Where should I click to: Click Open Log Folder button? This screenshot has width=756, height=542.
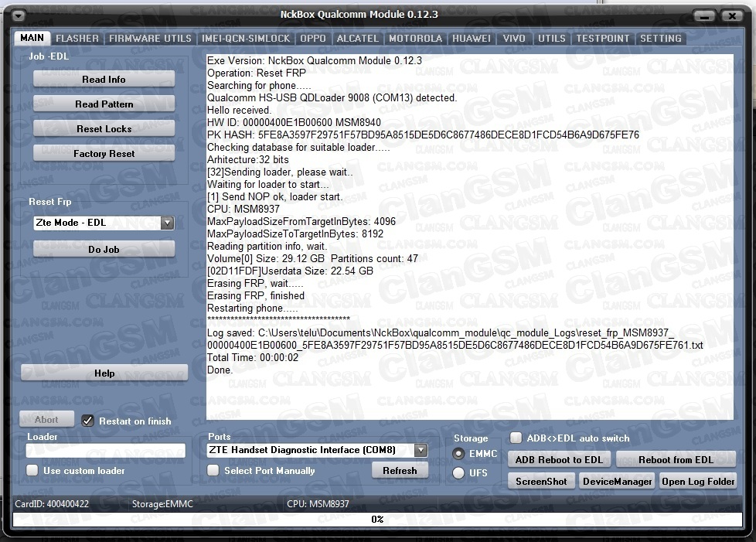pos(698,481)
